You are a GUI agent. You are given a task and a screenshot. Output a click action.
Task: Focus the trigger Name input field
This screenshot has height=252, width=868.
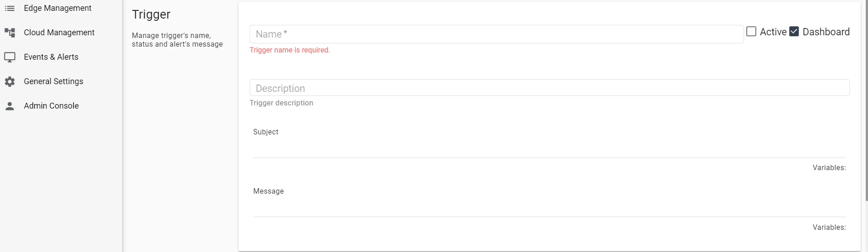pos(496,34)
